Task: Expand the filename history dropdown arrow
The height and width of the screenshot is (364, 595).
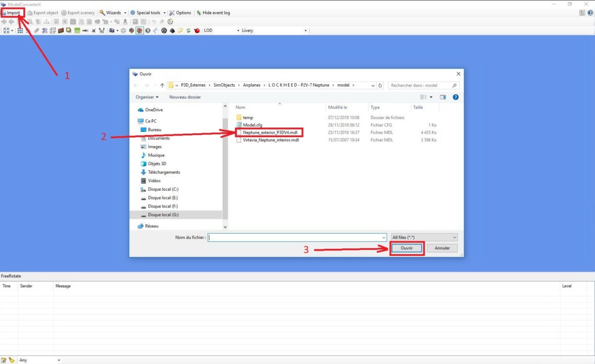Action: click(384, 237)
